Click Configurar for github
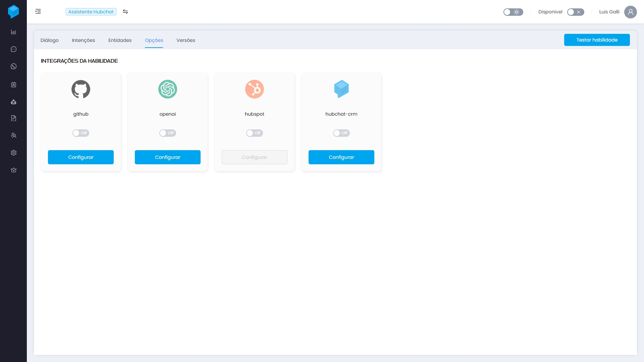The image size is (644, 362). 81,157
